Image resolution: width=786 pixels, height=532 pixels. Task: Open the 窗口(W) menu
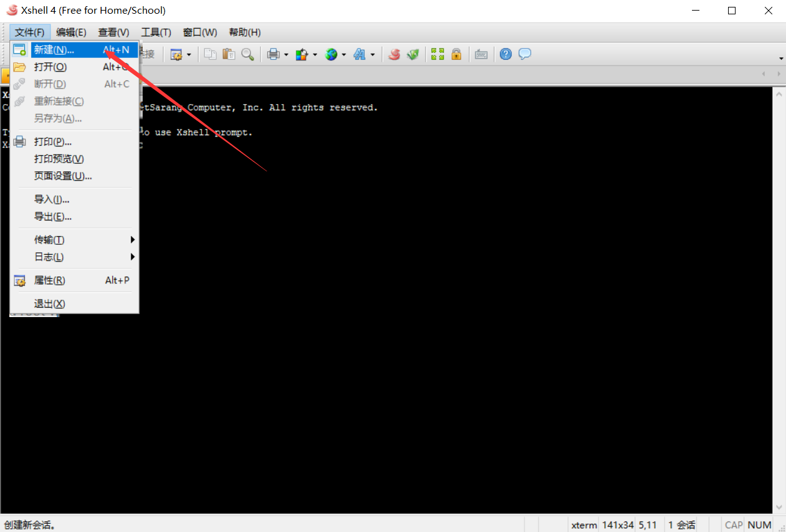pos(200,32)
